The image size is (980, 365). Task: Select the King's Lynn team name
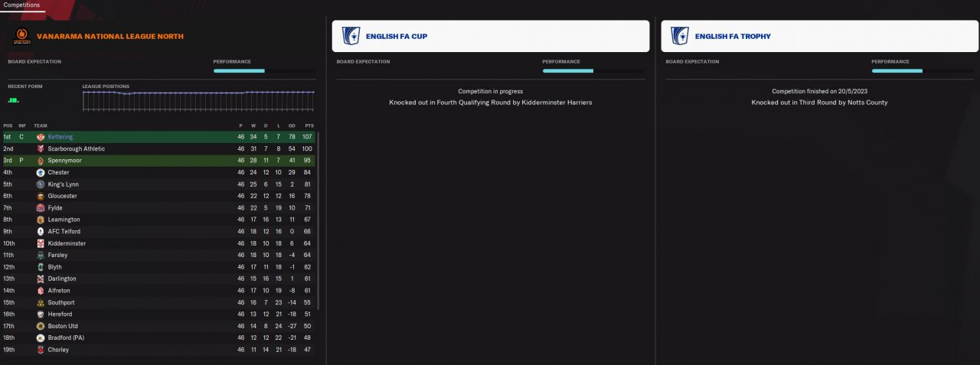(x=63, y=184)
